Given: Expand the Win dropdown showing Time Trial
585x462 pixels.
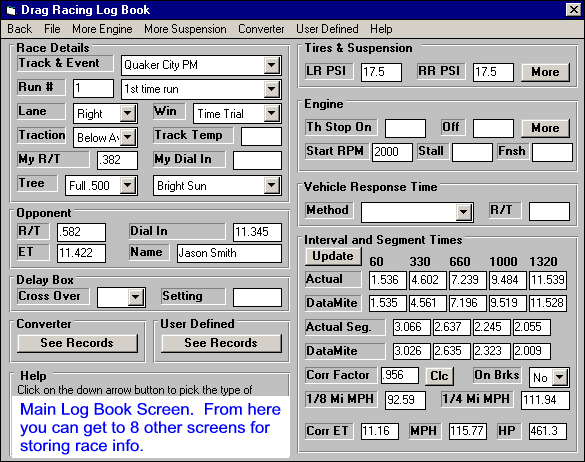Looking at the screenshot, I should 272,113.
